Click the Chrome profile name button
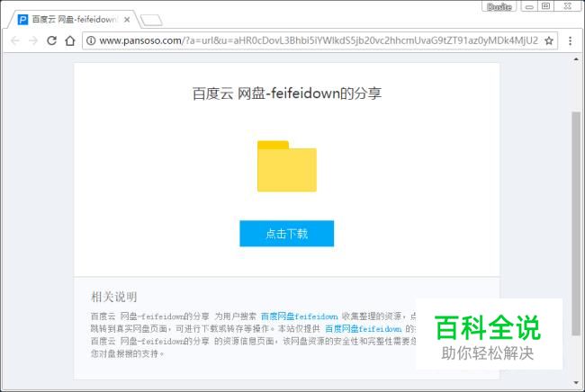Image resolution: width=585 pixels, height=392 pixels. pos(499,6)
